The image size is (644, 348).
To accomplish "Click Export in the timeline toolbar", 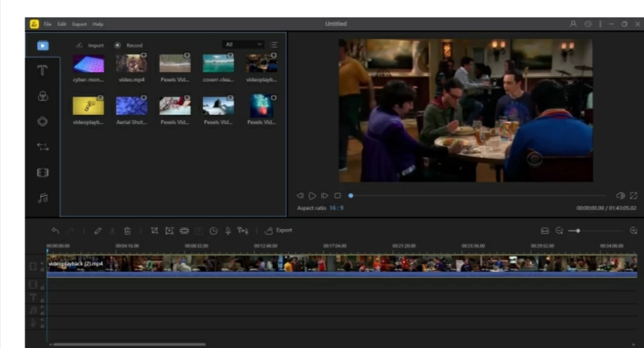I will tap(279, 231).
